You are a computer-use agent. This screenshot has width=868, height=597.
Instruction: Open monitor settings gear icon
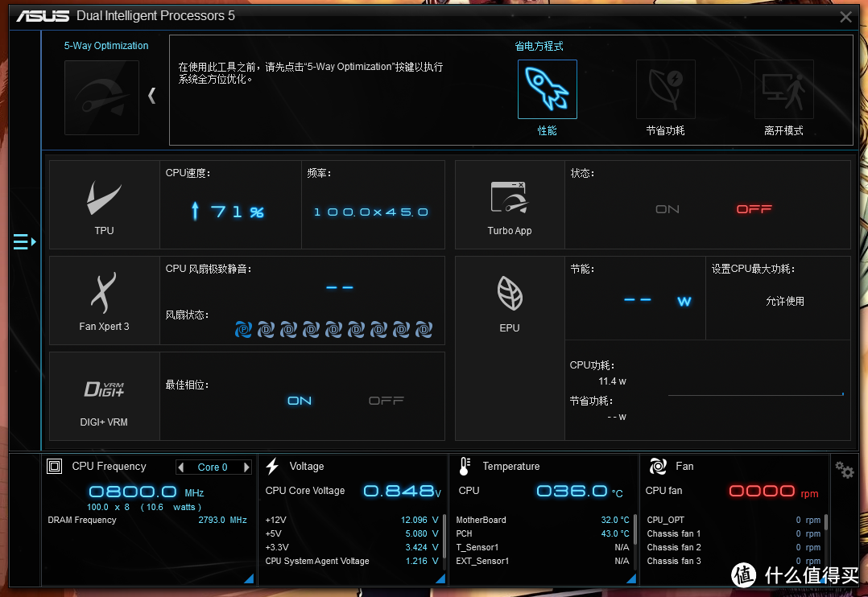(x=845, y=471)
